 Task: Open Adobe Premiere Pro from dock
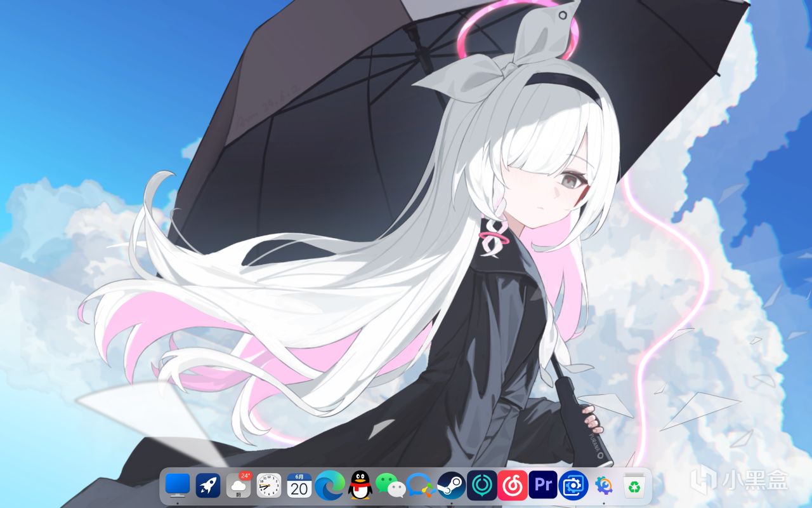tap(543, 485)
